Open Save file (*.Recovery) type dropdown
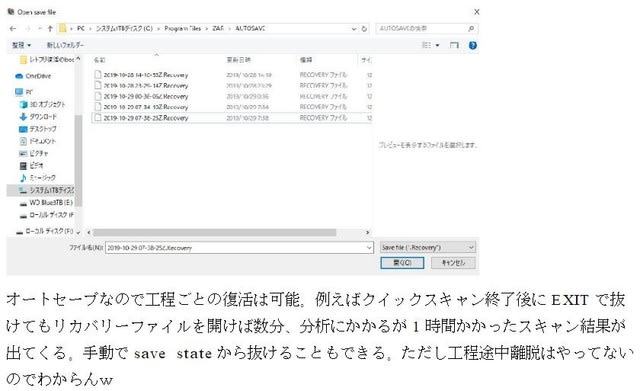This screenshot has width=640, height=391. (x=428, y=247)
